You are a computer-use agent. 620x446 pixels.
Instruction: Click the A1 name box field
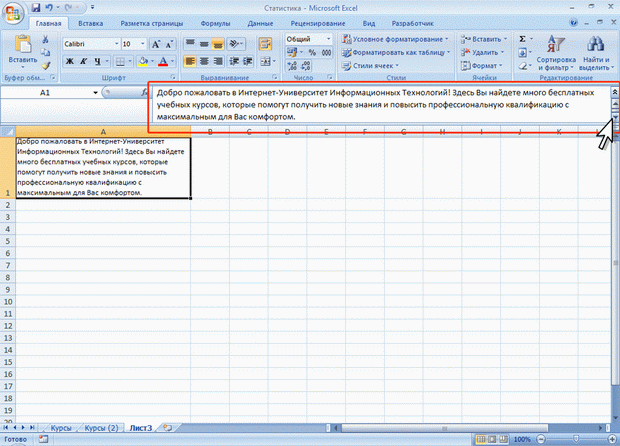(x=50, y=93)
